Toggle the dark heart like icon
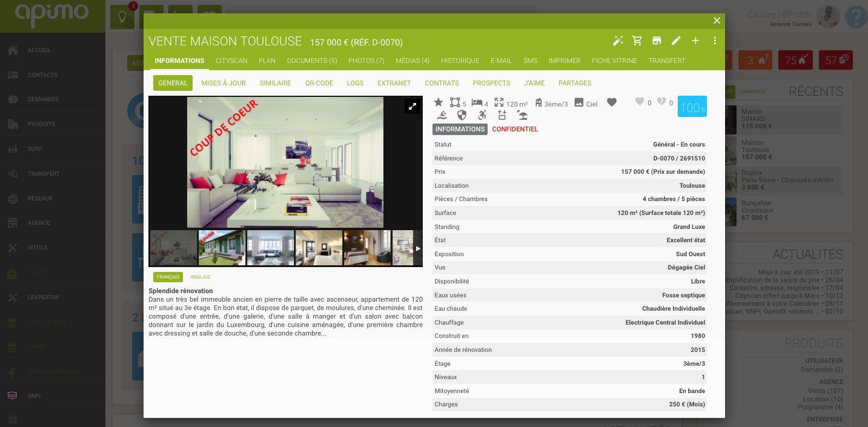The height and width of the screenshot is (427, 868). point(612,103)
